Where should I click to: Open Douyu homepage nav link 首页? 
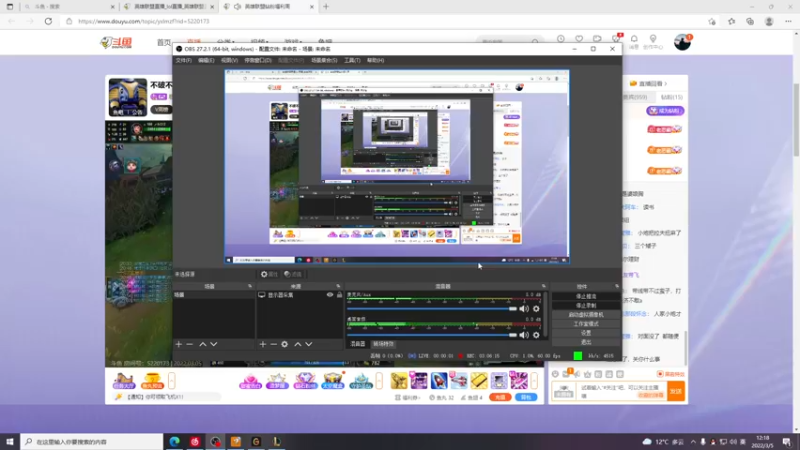(x=164, y=42)
